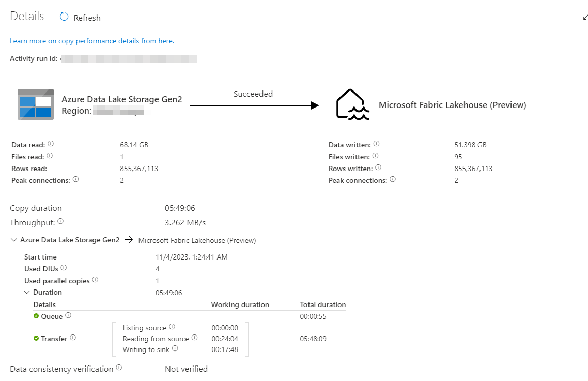Select Queue total duration '00:00:55'
The width and height of the screenshot is (588, 381).
point(313,316)
